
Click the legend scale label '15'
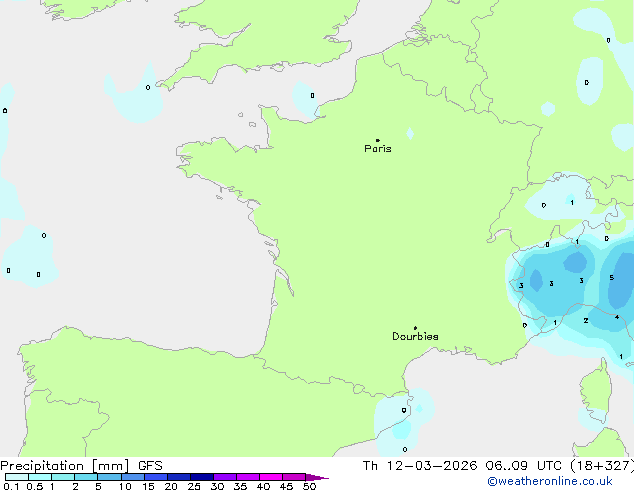tap(148, 486)
